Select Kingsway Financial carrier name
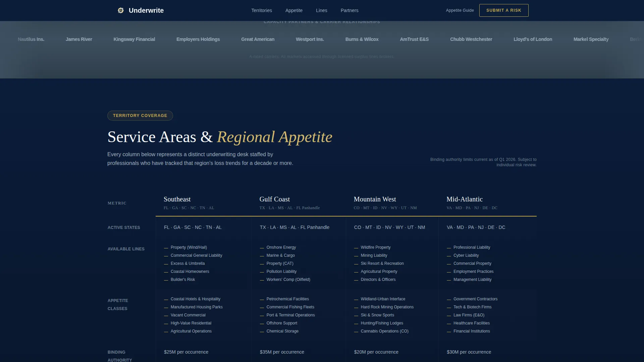Image resolution: width=644 pixels, height=362 pixels. tap(134, 39)
